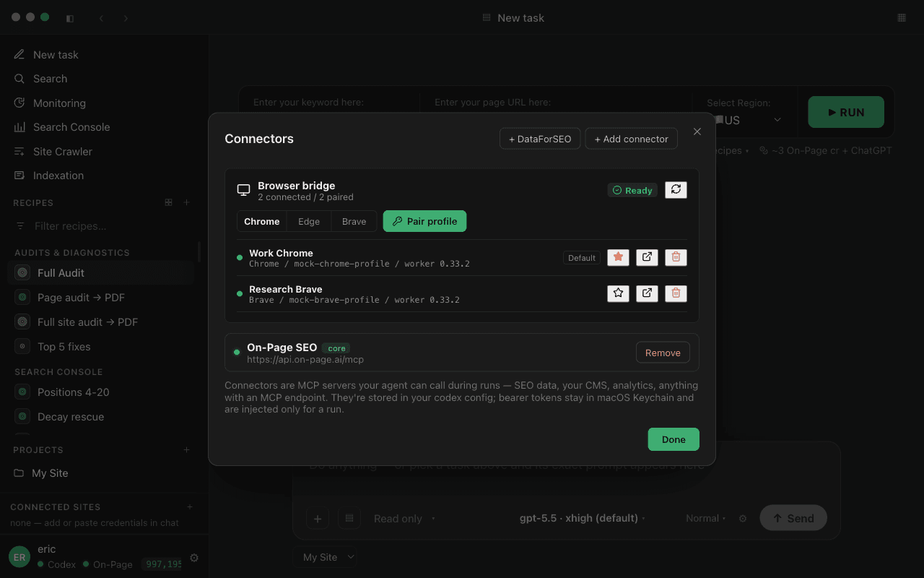Select the Page audit → PDF recipe
The height and width of the screenshot is (578, 924).
(x=101, y=298)
